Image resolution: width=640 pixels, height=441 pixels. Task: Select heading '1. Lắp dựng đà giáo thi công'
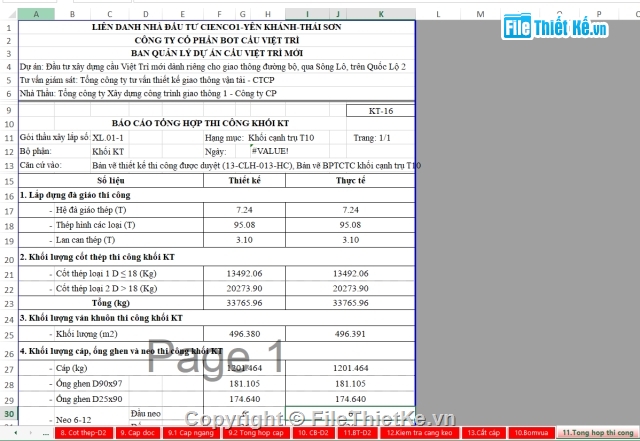click(x=75, y=195)
